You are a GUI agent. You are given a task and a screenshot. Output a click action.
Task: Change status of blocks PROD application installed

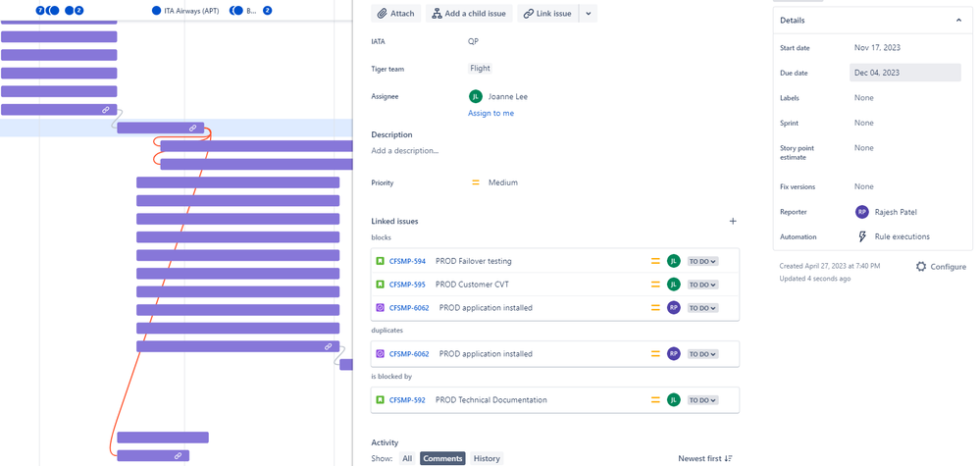703,307
